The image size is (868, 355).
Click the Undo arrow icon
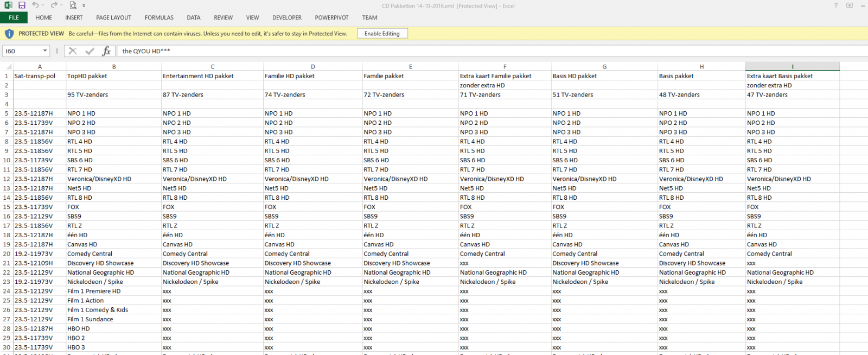click(35, 5)
